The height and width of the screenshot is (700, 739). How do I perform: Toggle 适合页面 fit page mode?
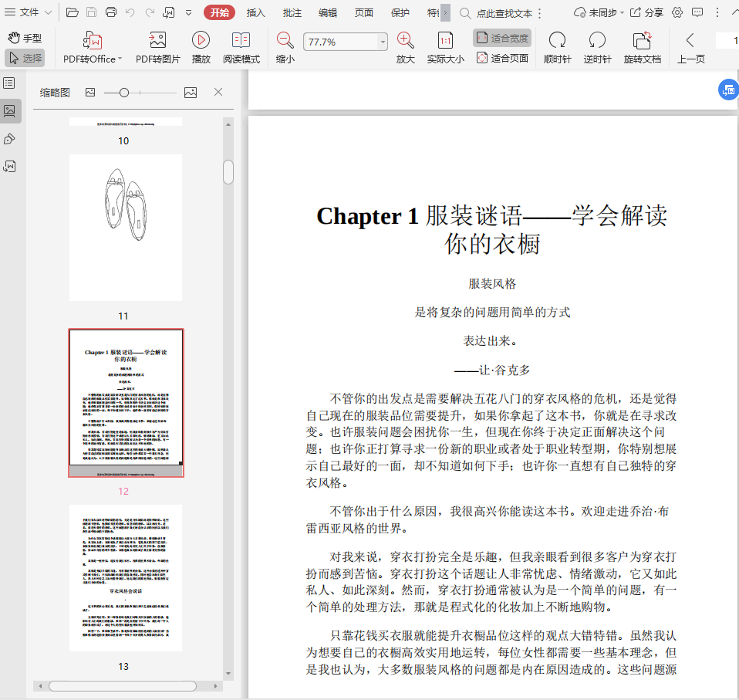(502, 58)
